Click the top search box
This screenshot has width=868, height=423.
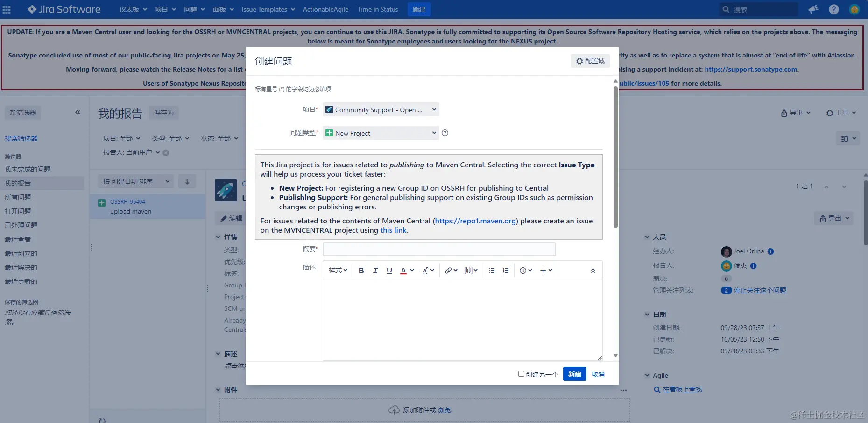tap(758, 9)
